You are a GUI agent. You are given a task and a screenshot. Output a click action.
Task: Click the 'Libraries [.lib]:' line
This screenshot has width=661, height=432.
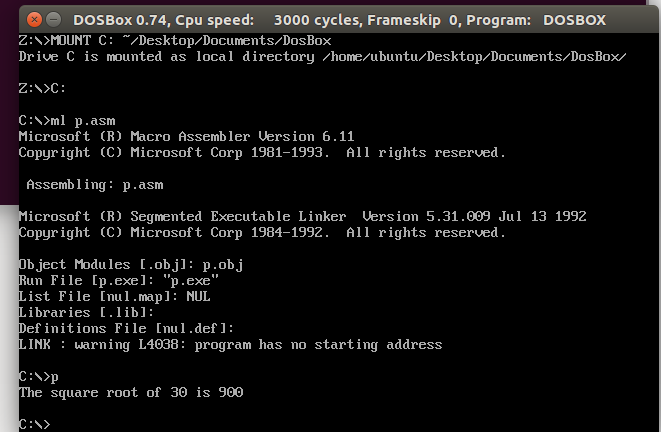click(83, 312)
